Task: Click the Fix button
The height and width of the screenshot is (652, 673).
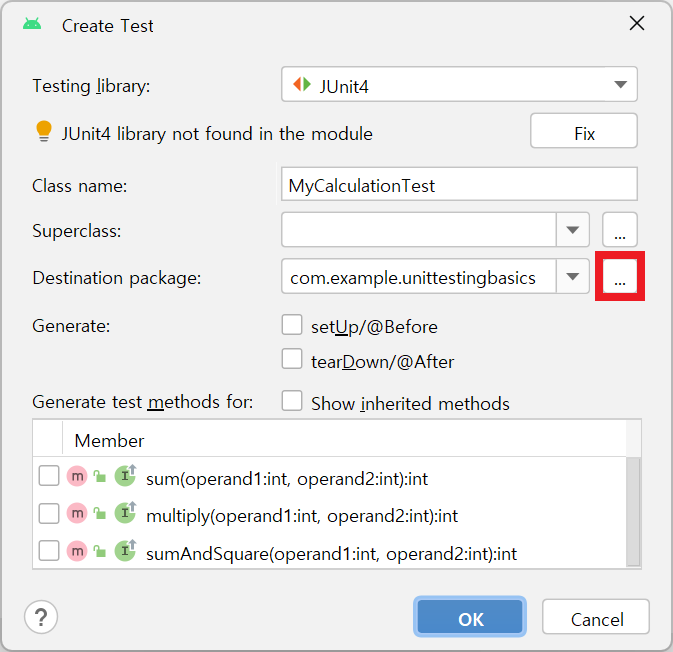Action: 584,131
